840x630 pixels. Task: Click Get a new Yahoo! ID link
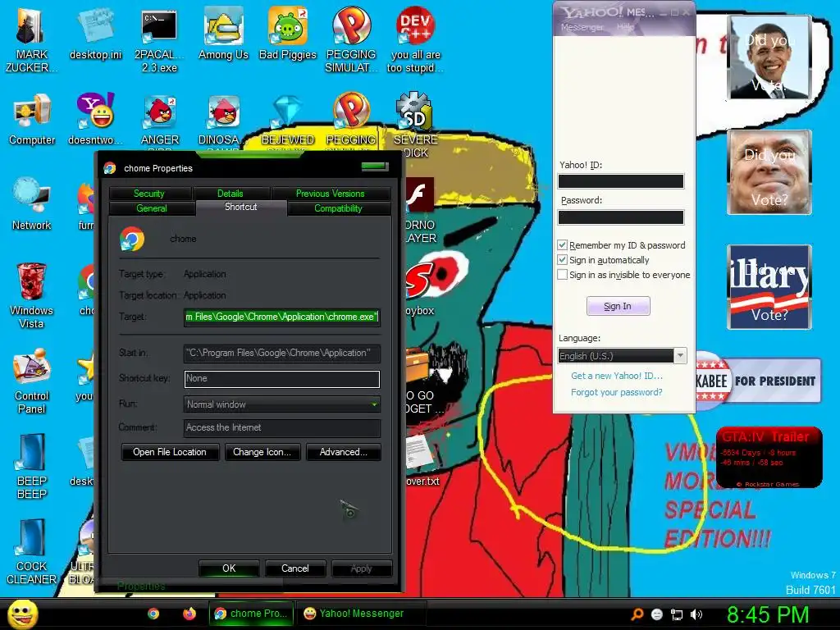tap(617, 376)
